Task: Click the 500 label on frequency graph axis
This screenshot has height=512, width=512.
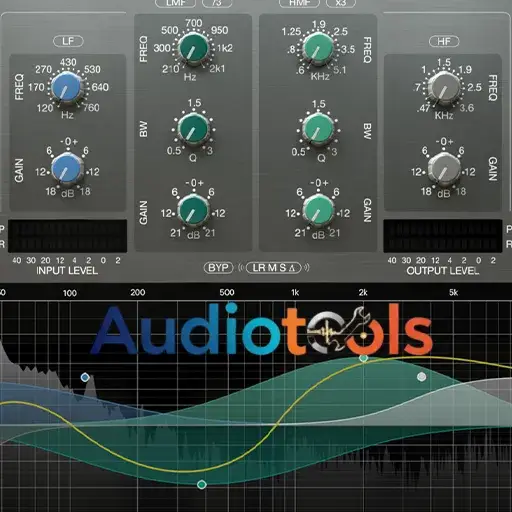Action: pyautogui.click(x=227, y=292)
